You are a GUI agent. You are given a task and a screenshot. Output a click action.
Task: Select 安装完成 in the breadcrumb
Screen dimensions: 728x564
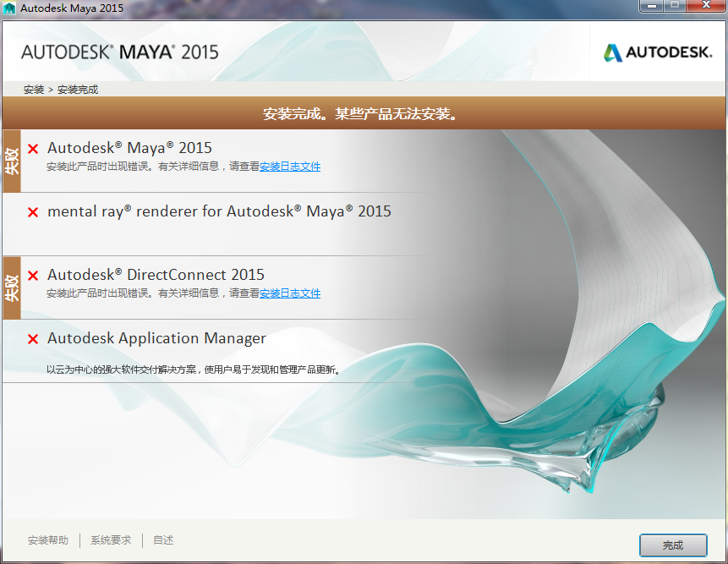[78, 90]
